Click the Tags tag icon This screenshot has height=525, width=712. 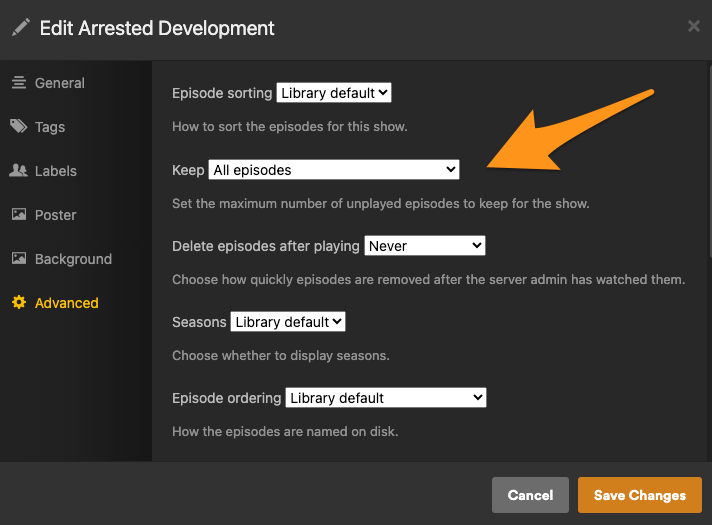(19, 126)
